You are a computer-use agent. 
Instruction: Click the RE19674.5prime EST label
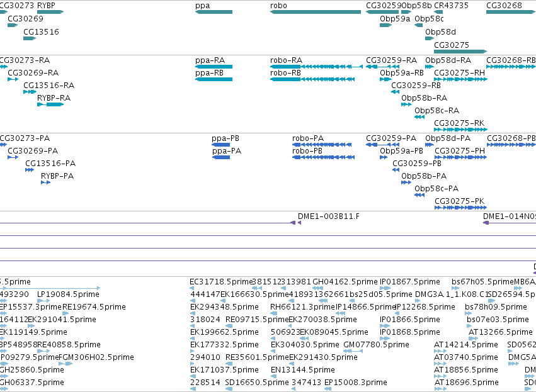[x=94, y=307]
